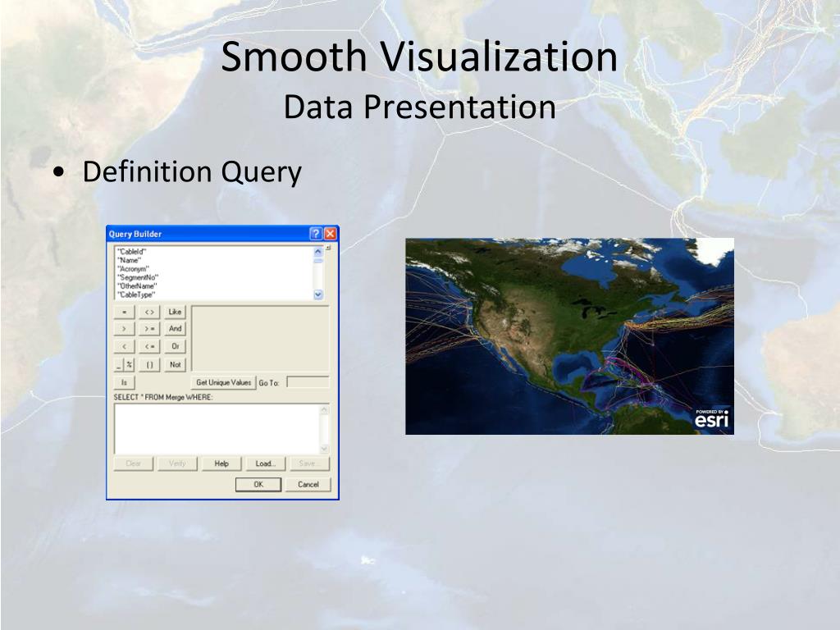Screen dimensions: 840x630
Task: Click Get Unique Values button
Action: (223, 382)
